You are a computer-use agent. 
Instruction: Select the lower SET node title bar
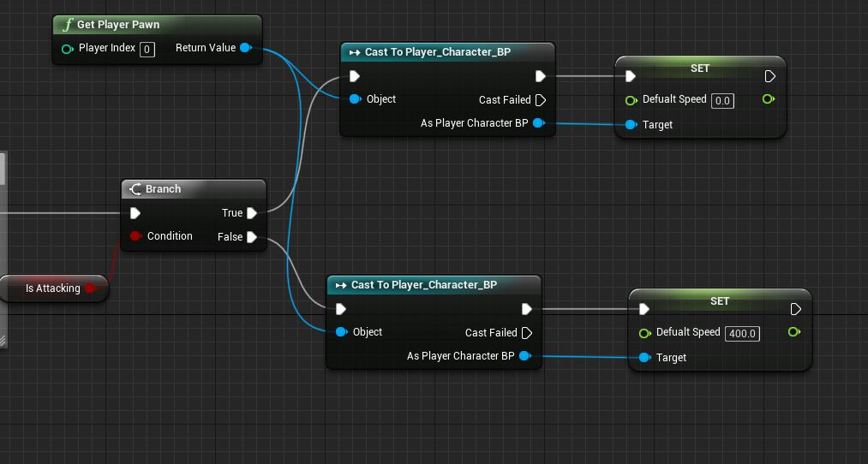pos(720,301)
